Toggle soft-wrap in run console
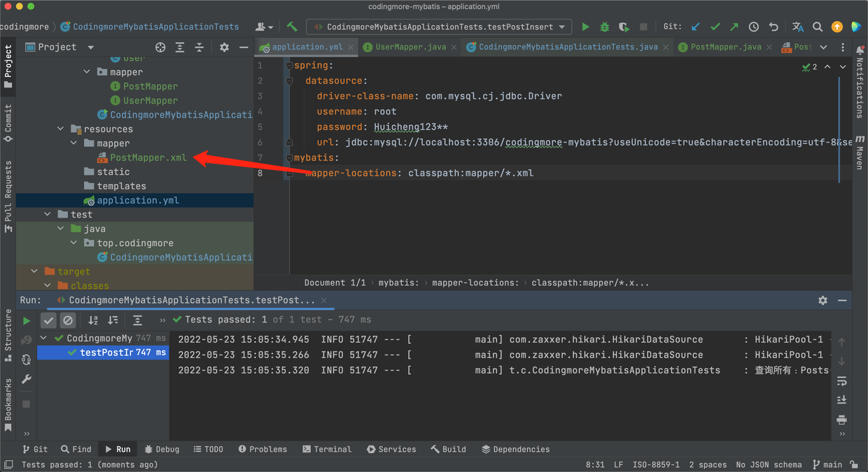This screenshot has width=868, height=472. [x=841, y=381]
